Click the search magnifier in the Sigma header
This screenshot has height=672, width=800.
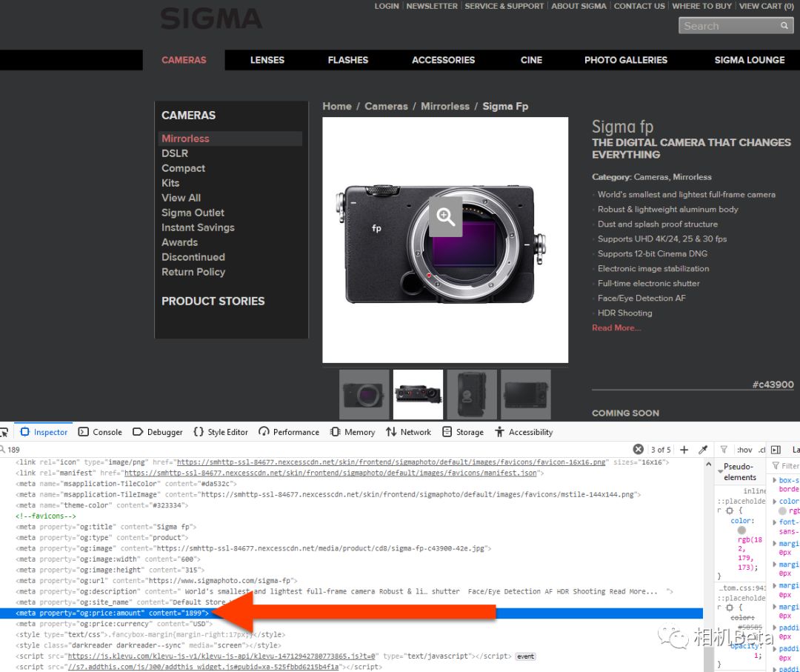pos(784,25)
